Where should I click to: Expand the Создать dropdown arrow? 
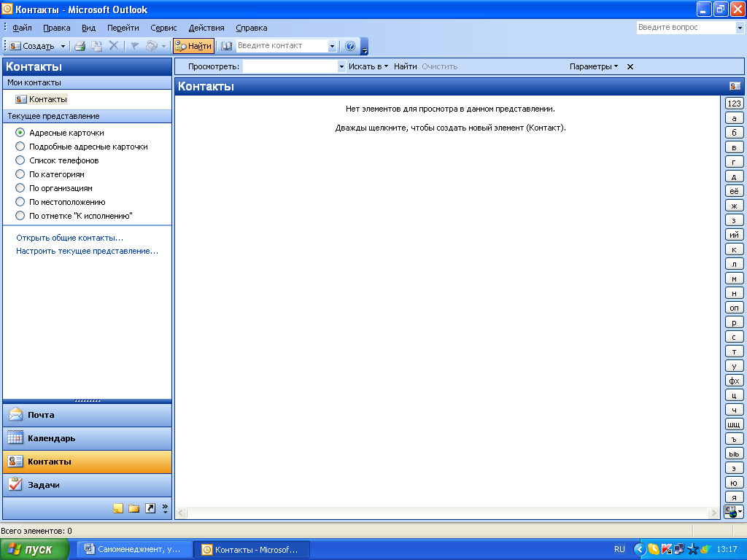tap(63, 46)
